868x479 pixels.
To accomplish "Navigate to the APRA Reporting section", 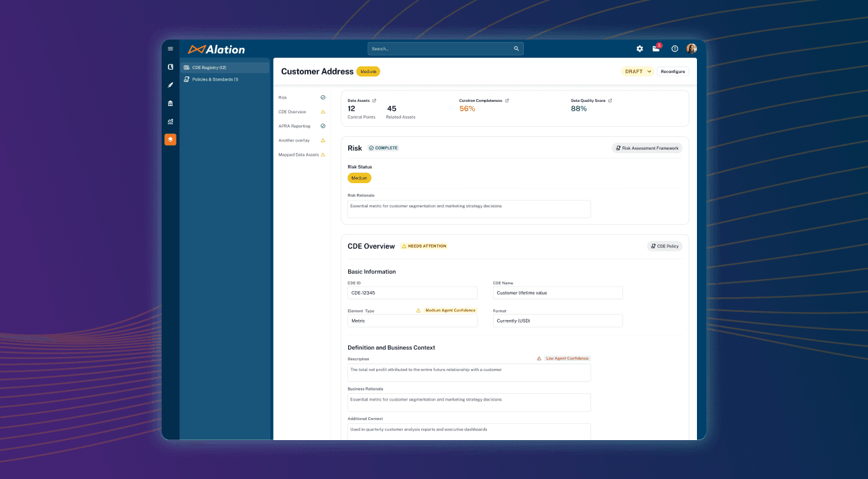I will [x=294, y=125].
